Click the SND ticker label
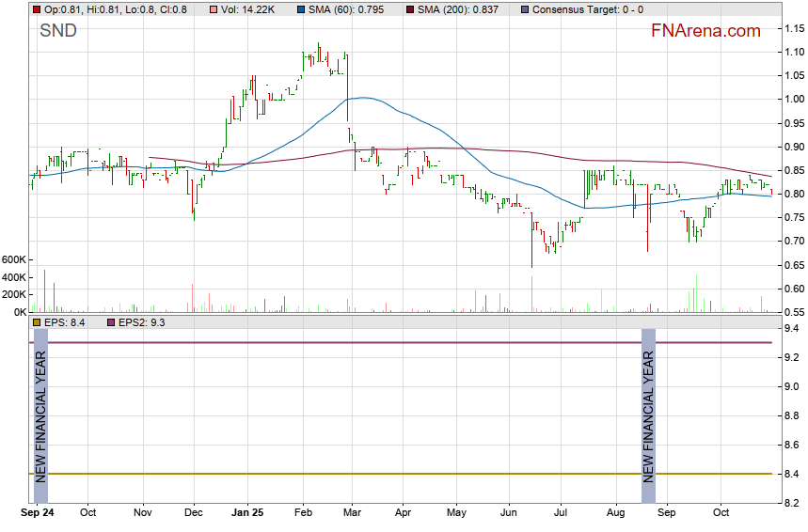808x532 pixels. click(58, 31)
